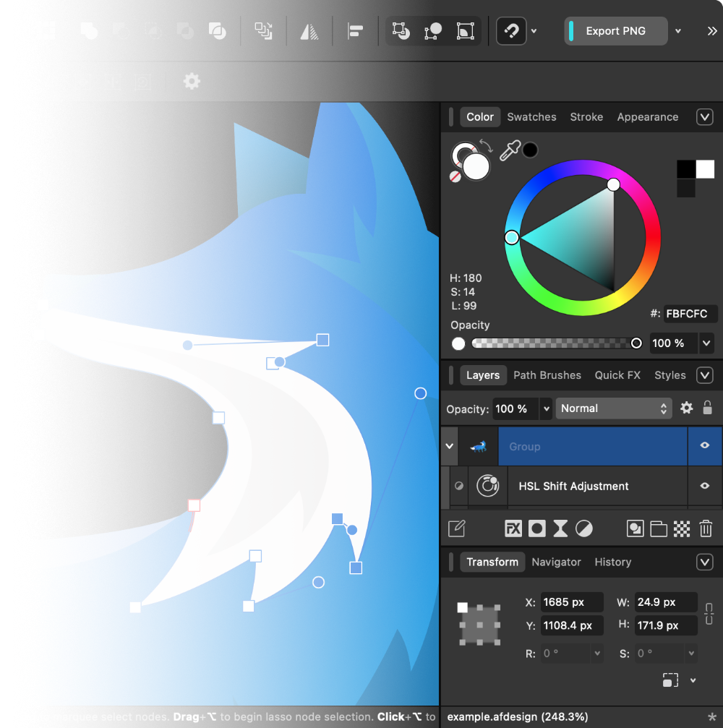
Task: Click the Export PNG button
Action: [x=615, y=31]
